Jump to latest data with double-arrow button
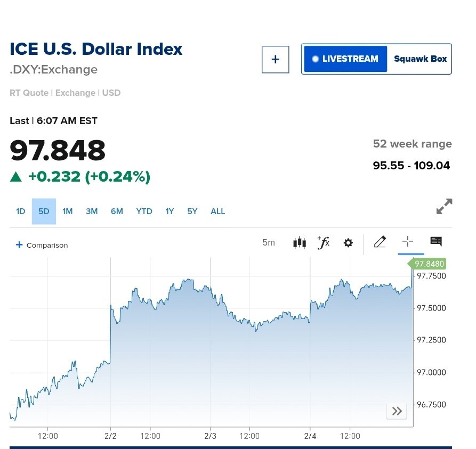 pos(397,411)
